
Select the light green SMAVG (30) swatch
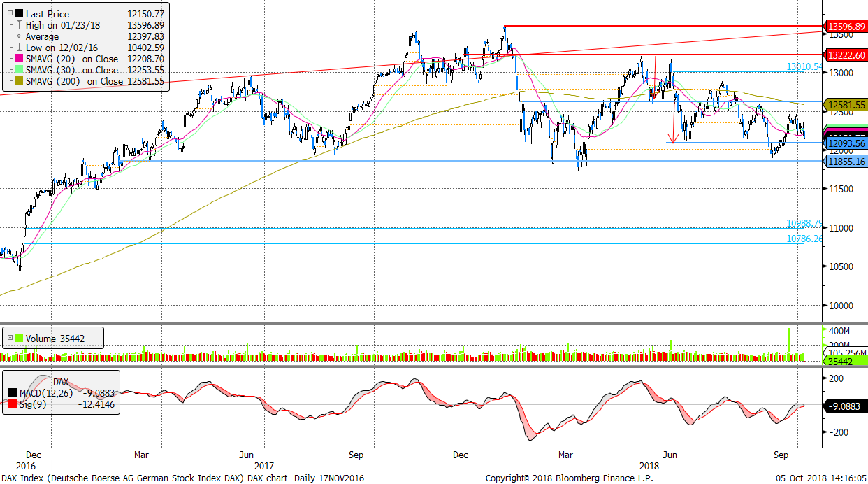tap(19, 70)
